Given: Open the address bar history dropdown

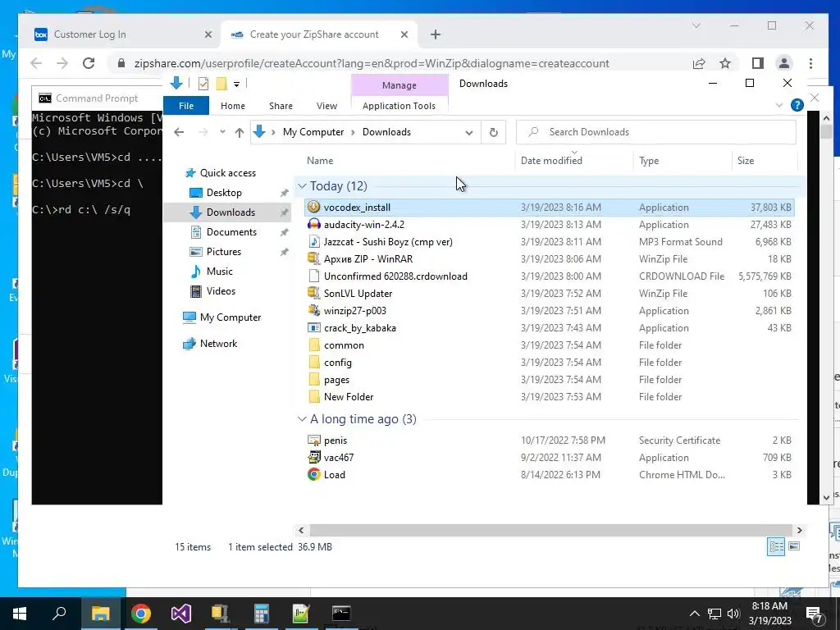Looking at the screenshot, I should [468, 132].
